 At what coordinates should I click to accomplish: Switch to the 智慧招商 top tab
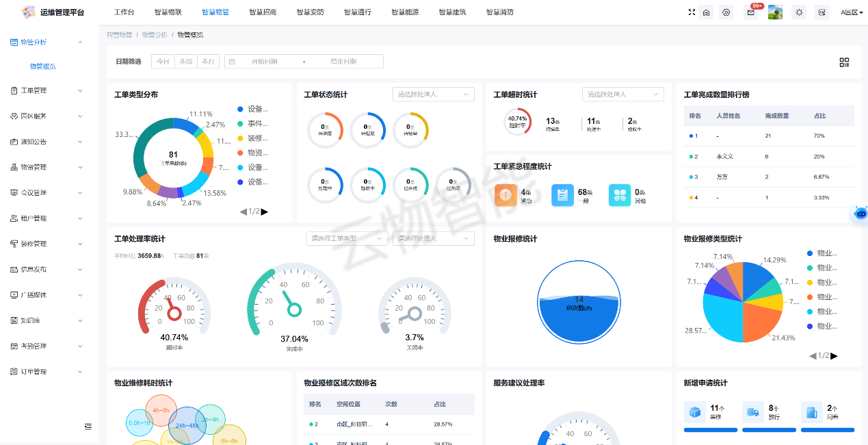(263, 12)
